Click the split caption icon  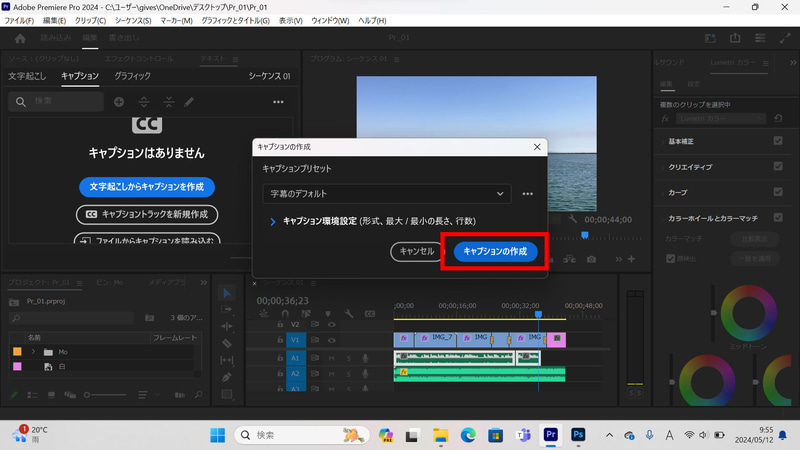(144, 102)
